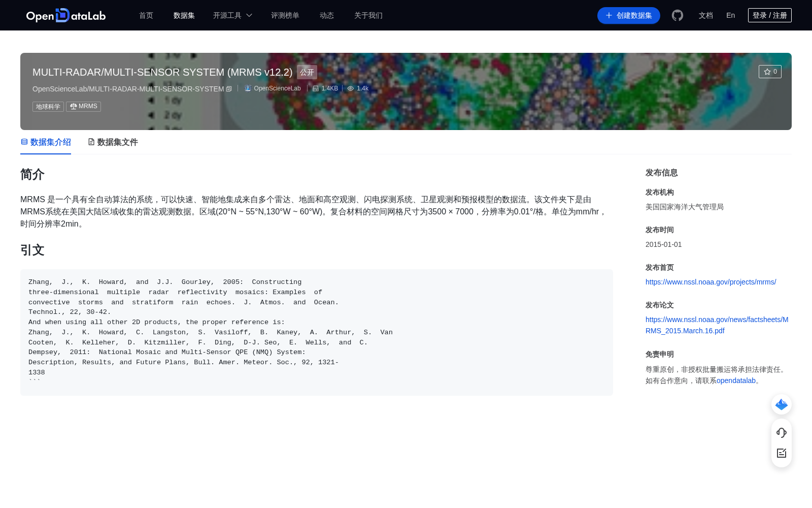Open 评测榜单 navigation item
Viewport: 812px width, 508px height.
coord(285,15)
